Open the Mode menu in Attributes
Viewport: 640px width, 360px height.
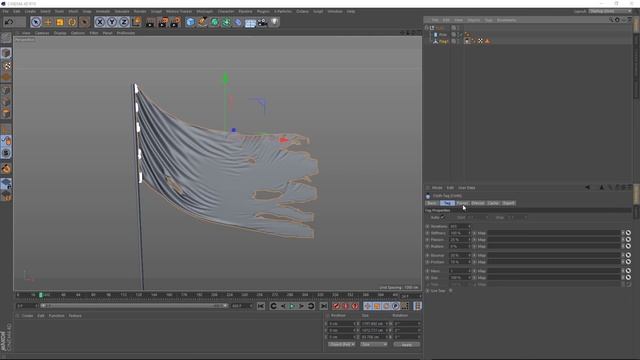437,188
